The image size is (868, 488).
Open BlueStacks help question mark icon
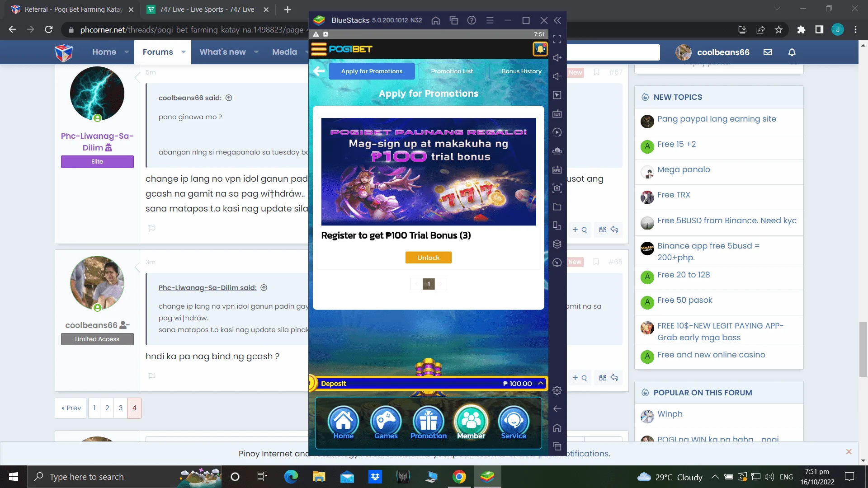pyautogui.click(x=472, y=20)
